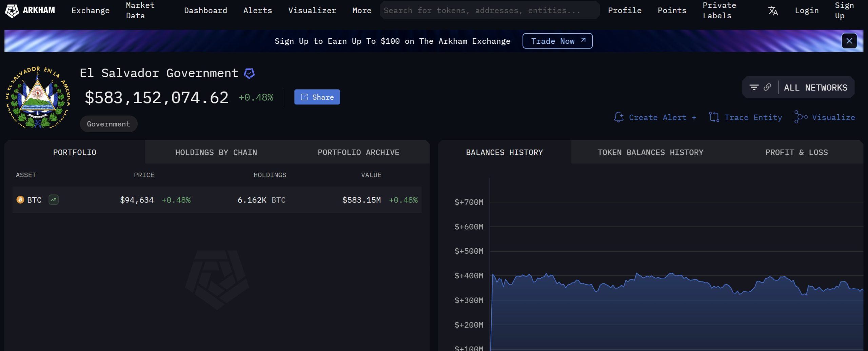Click the Arkham logo icon

coord(12,11)
